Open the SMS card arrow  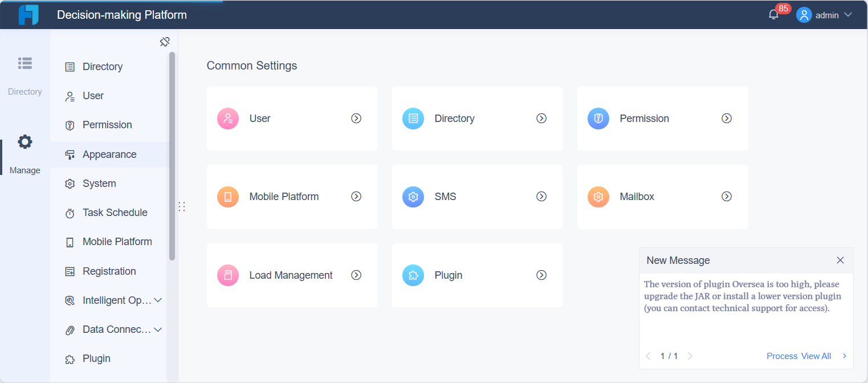tap(541, 197)
